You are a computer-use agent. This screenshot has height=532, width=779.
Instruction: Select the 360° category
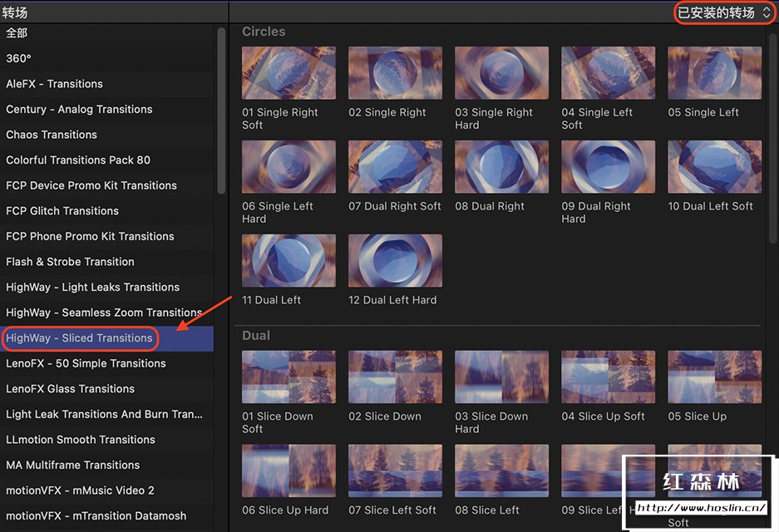106,58
